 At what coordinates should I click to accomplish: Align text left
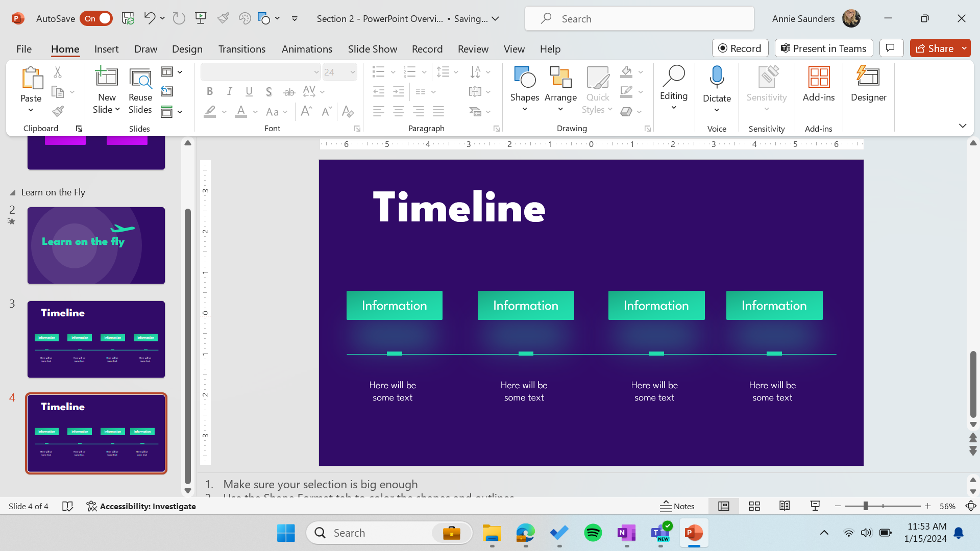tap(379, 111)
